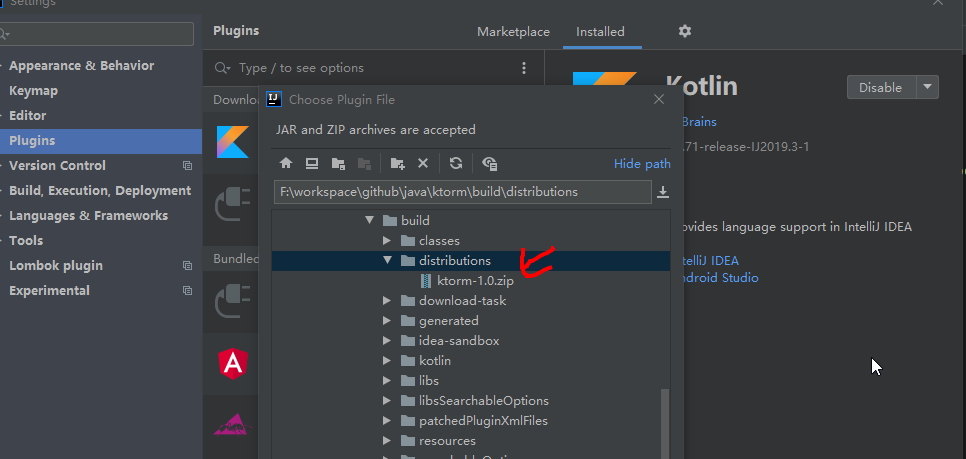Expand the idea-sandbox folder
The height and width of the screenshot is (459, 966).
point(387,341)
